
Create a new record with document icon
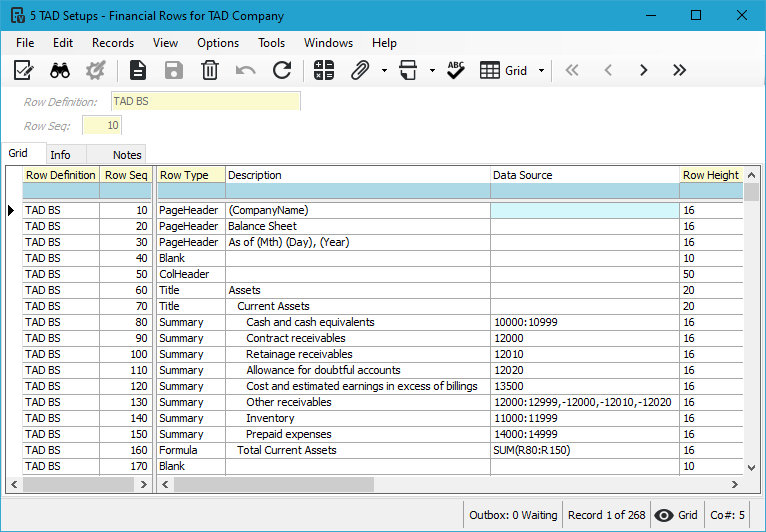click(138, 70)
